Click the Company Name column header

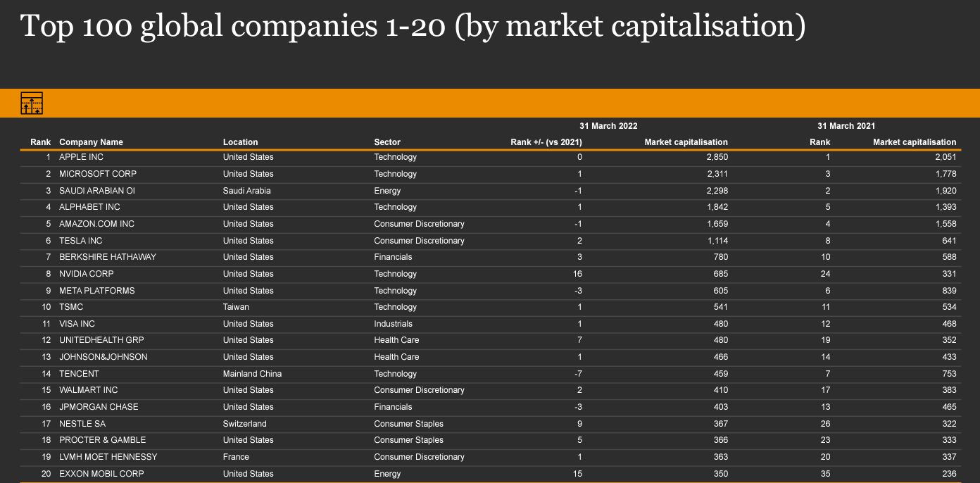91,142
